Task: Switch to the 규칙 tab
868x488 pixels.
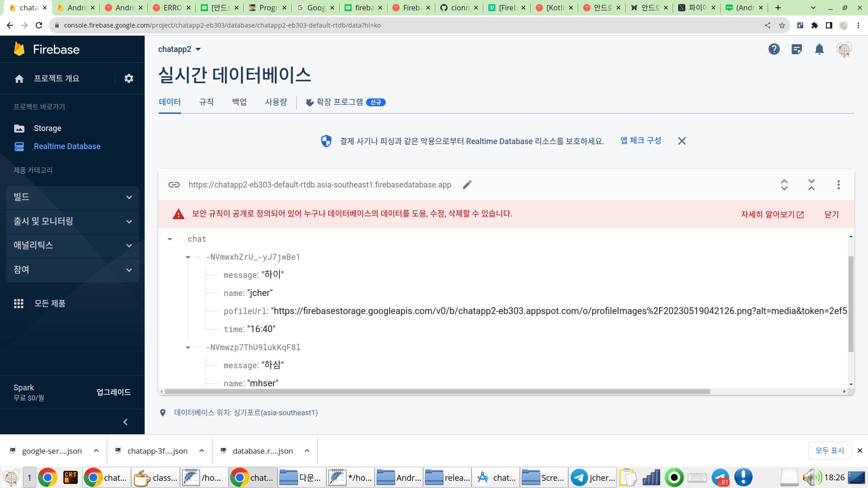Action: click(207, 102)
